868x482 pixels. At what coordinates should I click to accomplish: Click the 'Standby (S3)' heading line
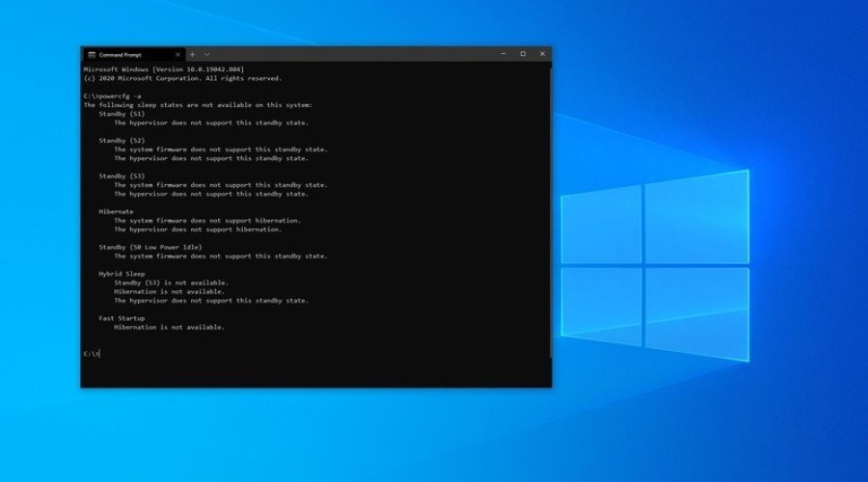pos(122,176)
